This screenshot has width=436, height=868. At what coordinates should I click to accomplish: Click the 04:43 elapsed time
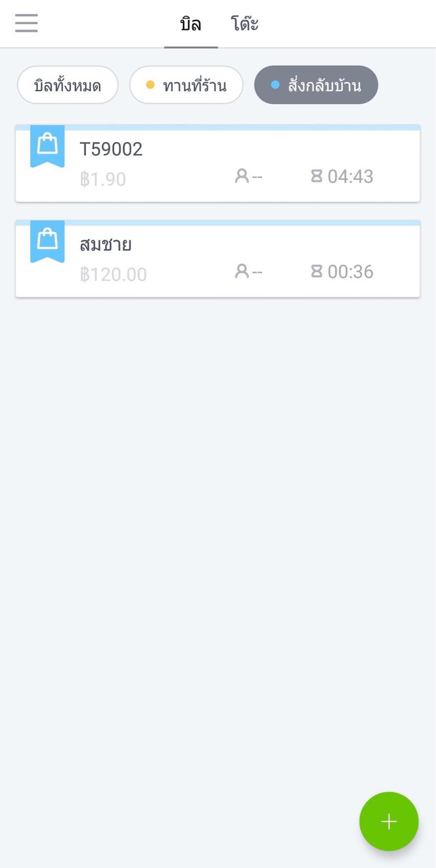tap(350, 177)
